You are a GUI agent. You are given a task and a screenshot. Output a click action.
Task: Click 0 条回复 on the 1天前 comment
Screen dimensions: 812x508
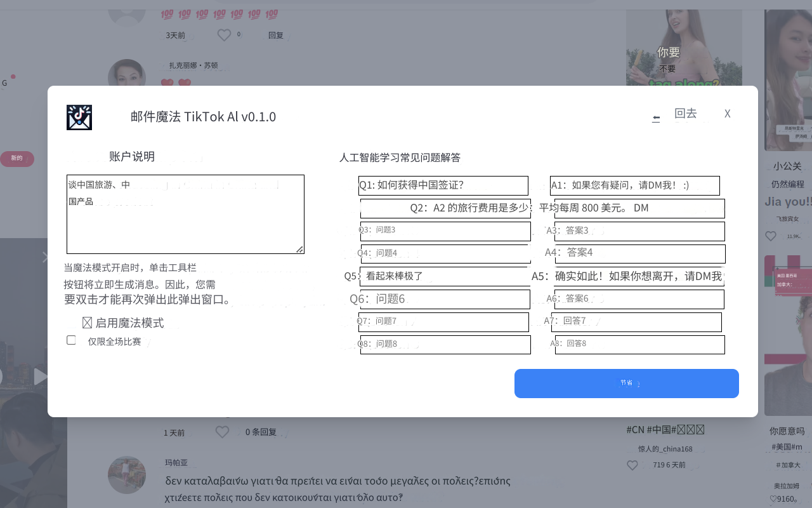(x=261, y=432)
